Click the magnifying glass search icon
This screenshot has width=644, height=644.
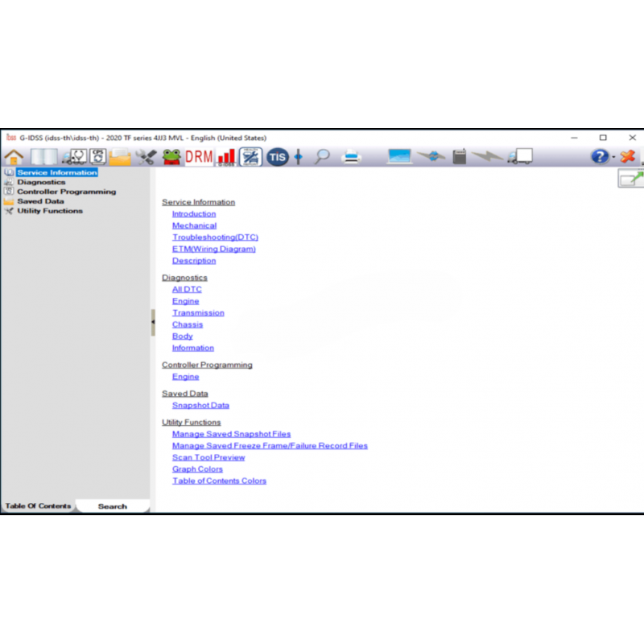click(x=322, y=157)
